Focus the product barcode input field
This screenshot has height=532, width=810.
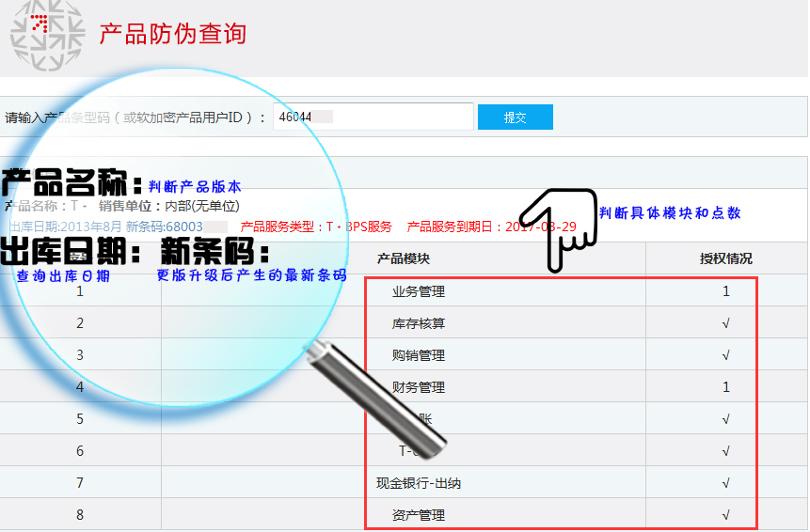click(373, 117)
